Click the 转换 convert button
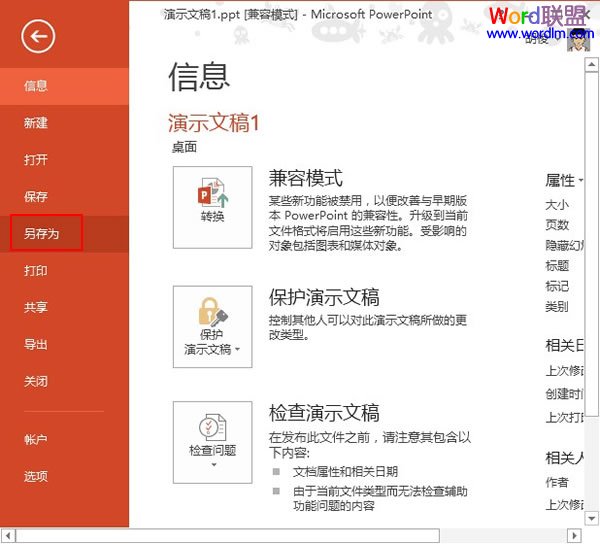The height and width of the screenshot is (544, 600). coord(212,207)
